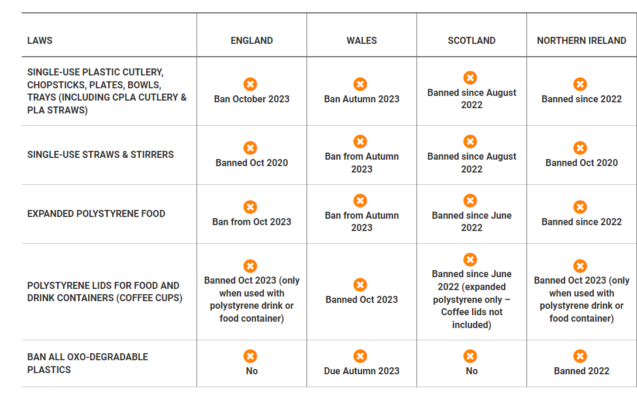Viewport: 637px width, 400px height.
Task: Click the EXPANDED POLYSTYRENE FOOD row label
Action: pyautogui.click(x=96, y=214)
